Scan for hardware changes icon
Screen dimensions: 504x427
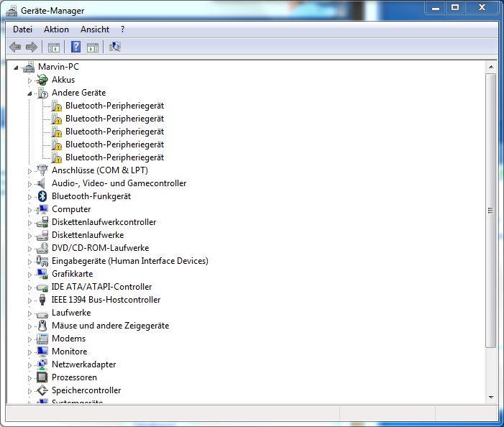pyautogui.click(x=115, y=47)
